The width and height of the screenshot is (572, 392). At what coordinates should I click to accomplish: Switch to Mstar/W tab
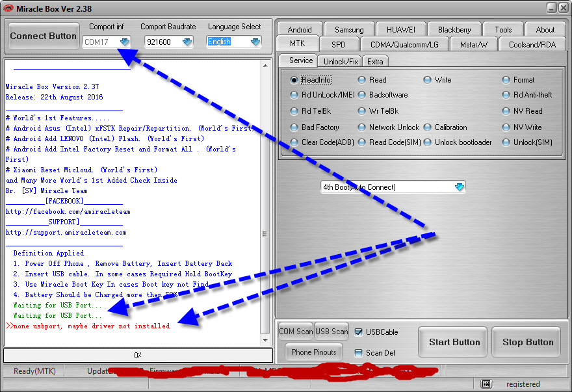pos(473,44)
